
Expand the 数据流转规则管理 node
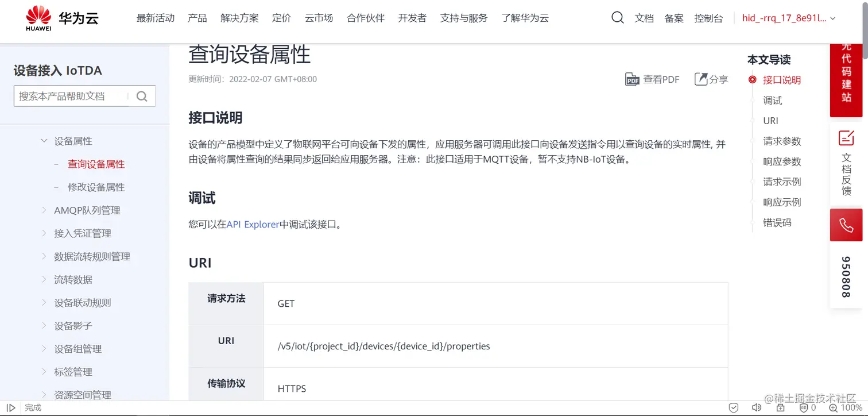[44, 256]
